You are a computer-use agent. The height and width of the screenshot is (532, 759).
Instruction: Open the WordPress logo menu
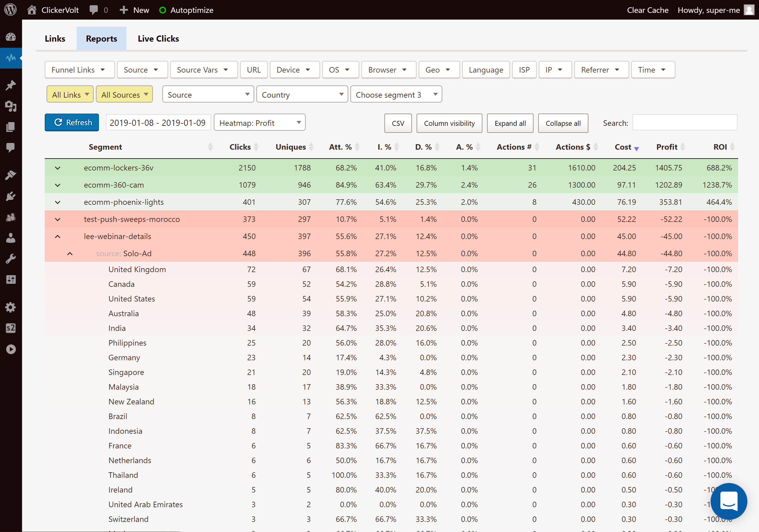tap(11, 10)
